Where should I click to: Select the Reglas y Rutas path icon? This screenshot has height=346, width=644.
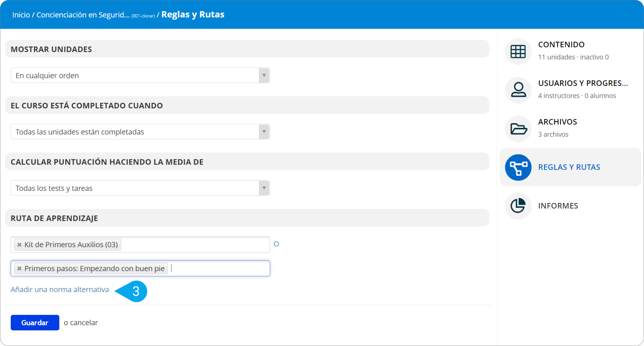pyautogui.click(x=518, y=167)
